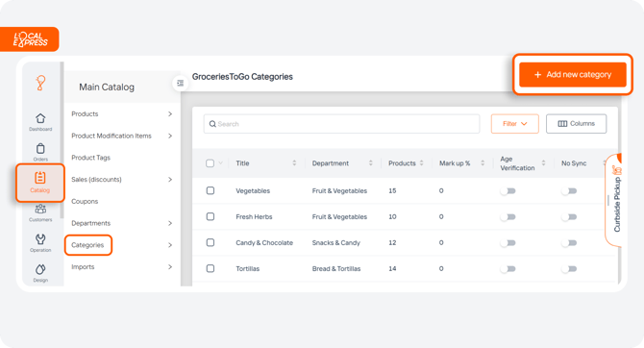Enable Age Verification for Fresh Herbs
The width and height of the screenshot is (644, 348).
pyautogui.click(x=508, y=217)
